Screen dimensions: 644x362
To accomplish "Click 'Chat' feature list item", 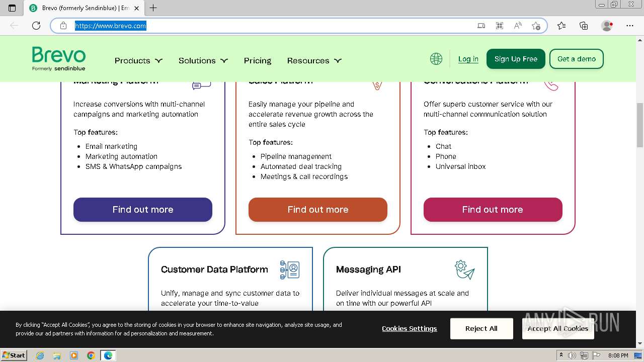I will point(443,146).
